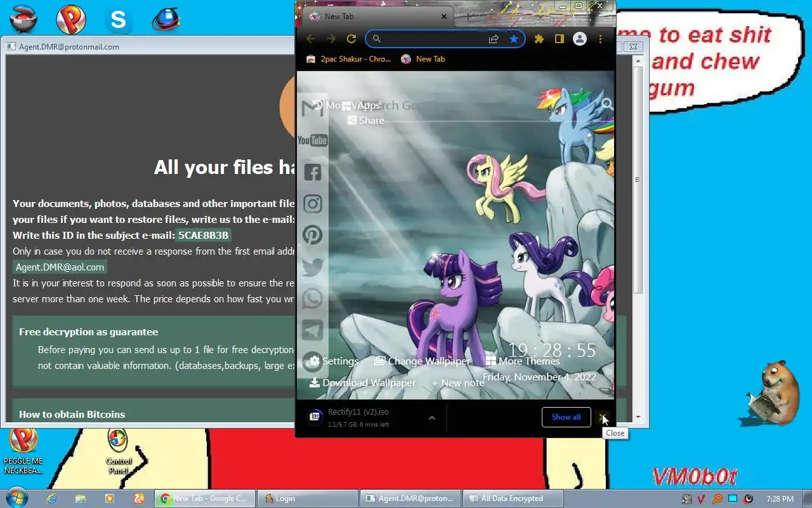Launch Windows Media Player from taskbar

point(110,498)
